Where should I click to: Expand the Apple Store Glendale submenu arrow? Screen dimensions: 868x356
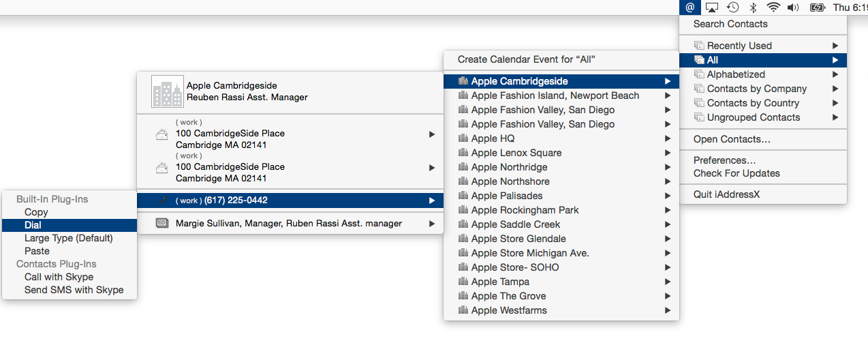pos(668,239)
